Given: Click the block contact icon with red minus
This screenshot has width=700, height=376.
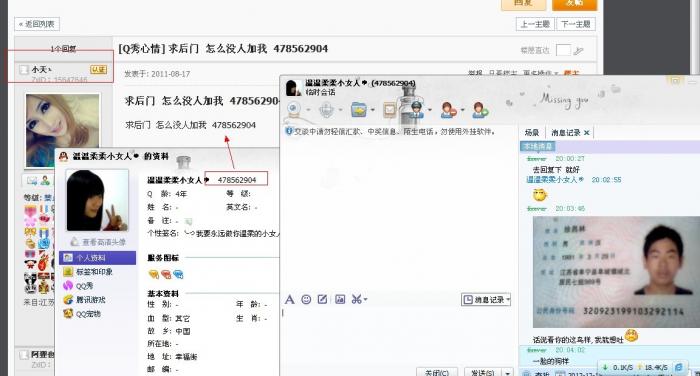Looking at the screenshot, I should [x=448, y=110].
